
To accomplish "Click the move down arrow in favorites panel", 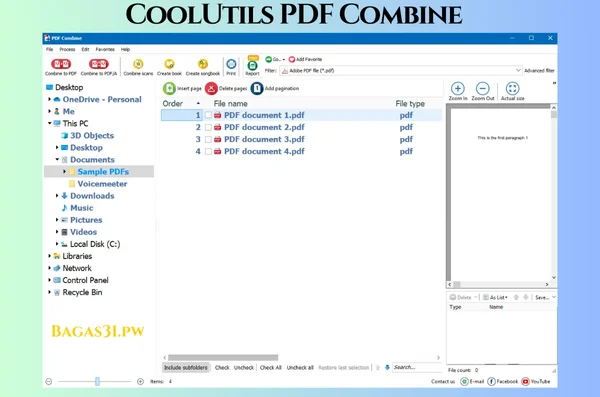I will point(526,297).
